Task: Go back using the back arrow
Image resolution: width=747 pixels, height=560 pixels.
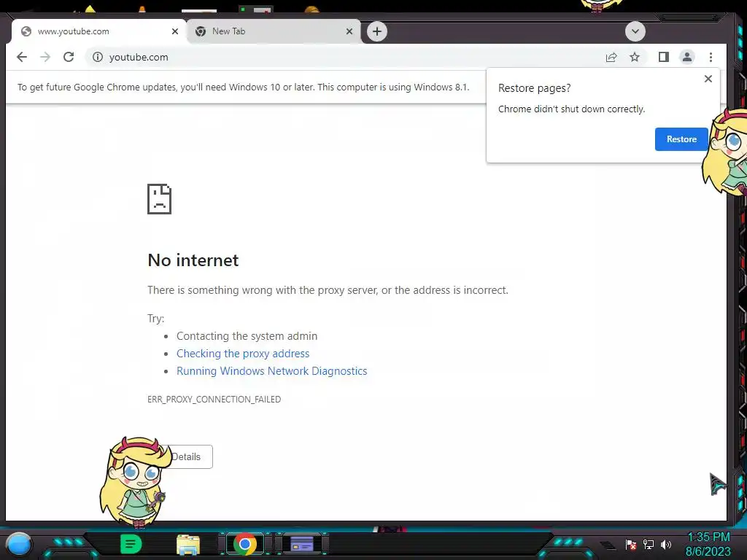Action: click(22, 57)
